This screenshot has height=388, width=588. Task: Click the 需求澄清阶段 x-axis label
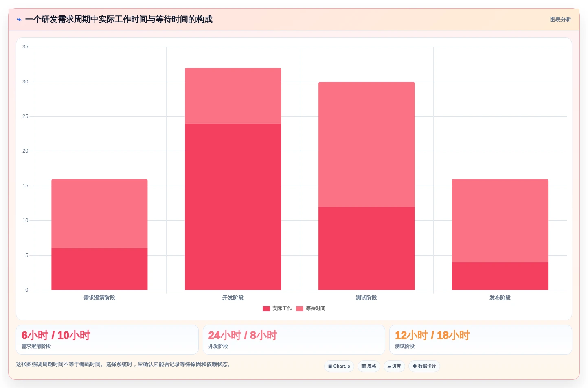(99, 298)
